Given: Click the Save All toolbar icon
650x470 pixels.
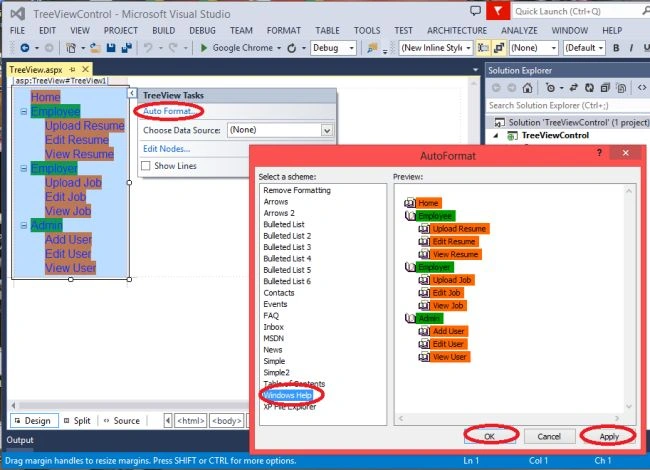Looking at the screenshot, I should 126,48.
